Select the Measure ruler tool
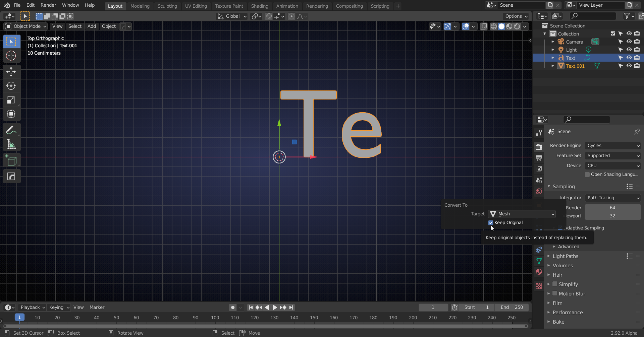The width and height of the screenshot is (644, 337). (11, 145)
